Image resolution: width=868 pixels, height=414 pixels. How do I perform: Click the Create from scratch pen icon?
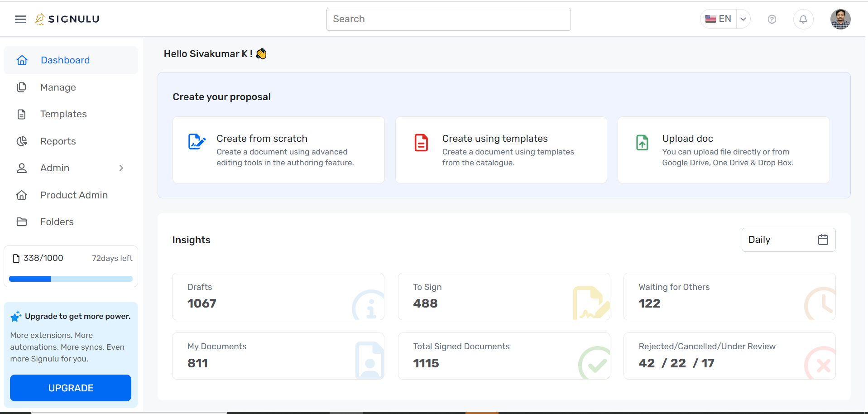[x=196, y=141]
